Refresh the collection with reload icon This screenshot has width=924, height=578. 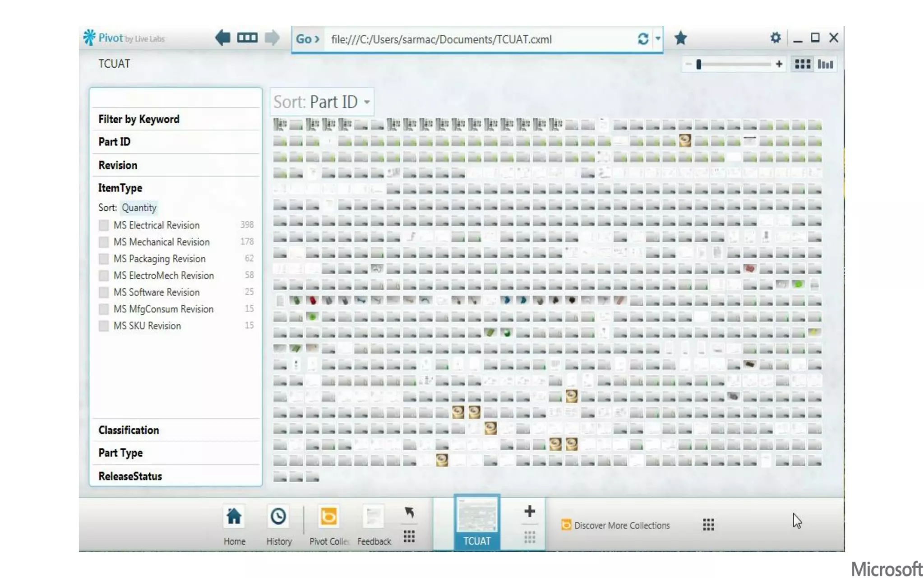[x=643, y=39]
